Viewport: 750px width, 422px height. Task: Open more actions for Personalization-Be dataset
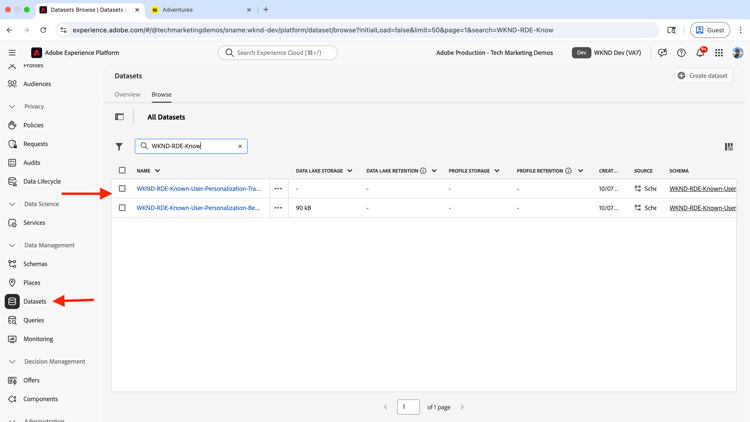coord(278,208)
